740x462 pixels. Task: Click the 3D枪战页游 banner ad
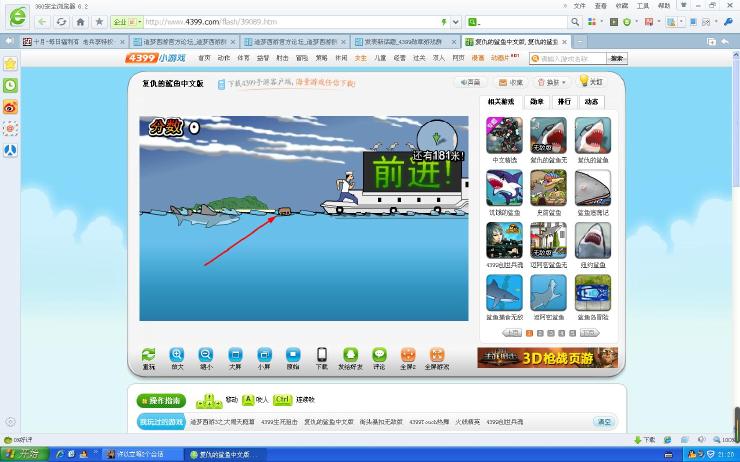coord(547,358)
